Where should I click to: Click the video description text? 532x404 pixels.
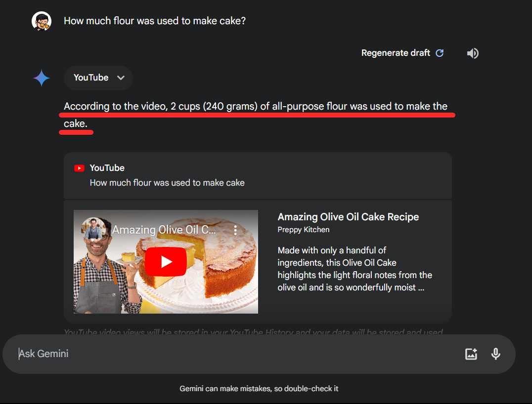355,269
